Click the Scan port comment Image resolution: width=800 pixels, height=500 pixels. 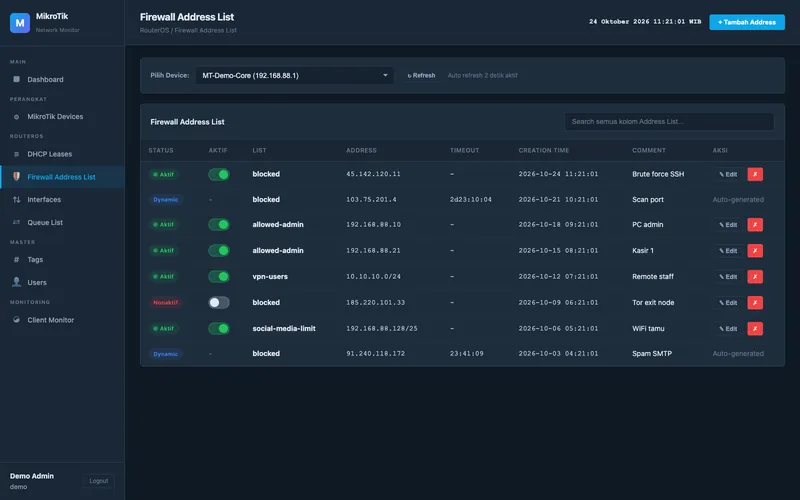[647, 199]
